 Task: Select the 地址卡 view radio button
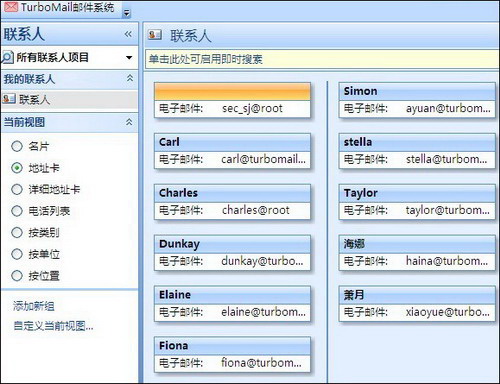(17, 168)
